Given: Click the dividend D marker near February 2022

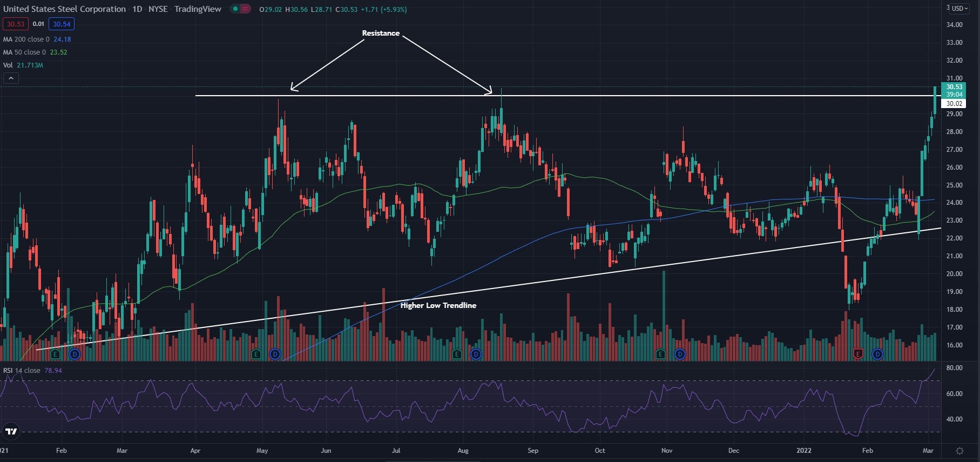Looking at the screenshot, I should (877, 354).
